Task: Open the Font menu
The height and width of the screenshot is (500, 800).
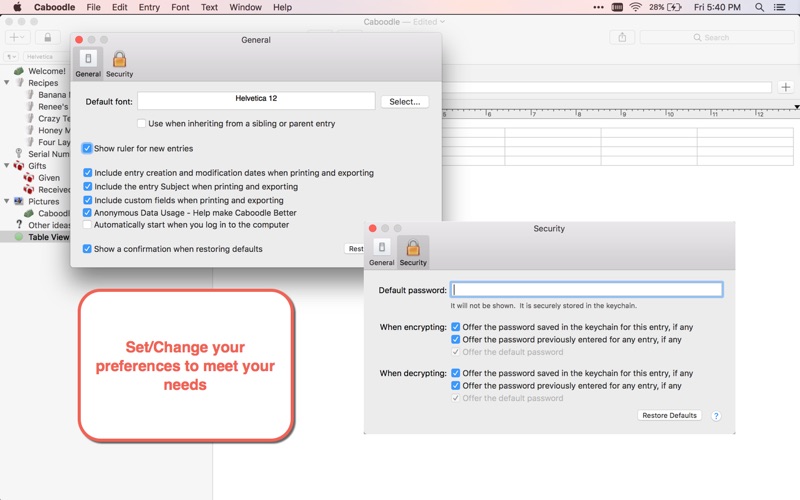Action: click(x=180, y=7)
